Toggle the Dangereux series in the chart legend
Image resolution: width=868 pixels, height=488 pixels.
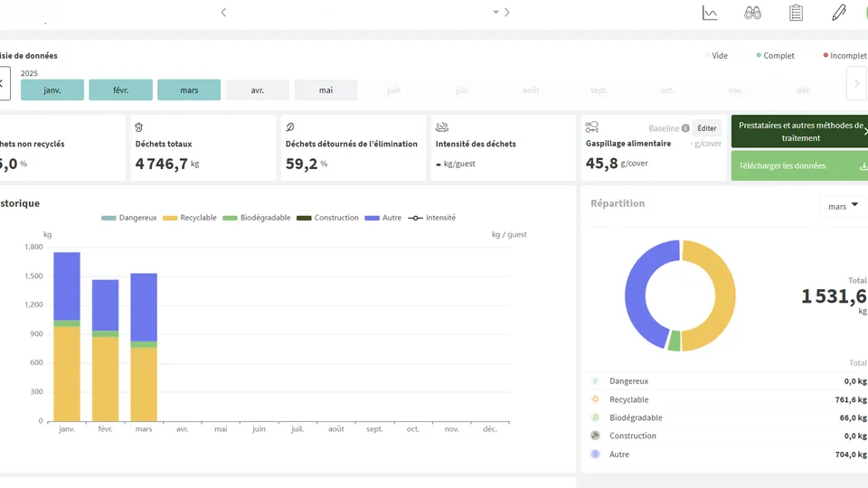point(129,218)
